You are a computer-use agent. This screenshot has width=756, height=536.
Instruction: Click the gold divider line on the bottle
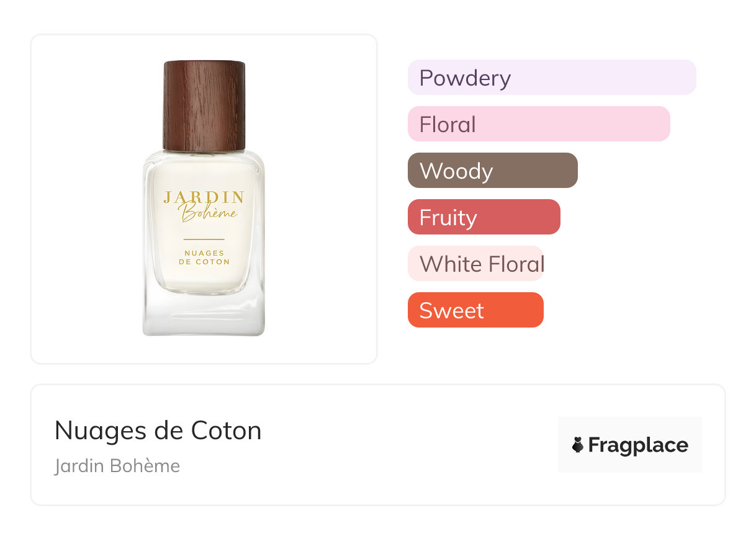pyautogui.click(x=204, y=239)
